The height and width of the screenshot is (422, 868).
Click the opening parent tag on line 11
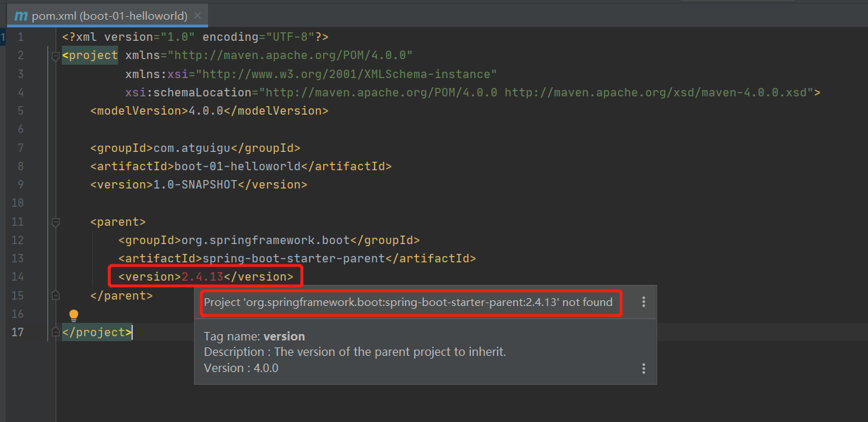pos(118,222)
